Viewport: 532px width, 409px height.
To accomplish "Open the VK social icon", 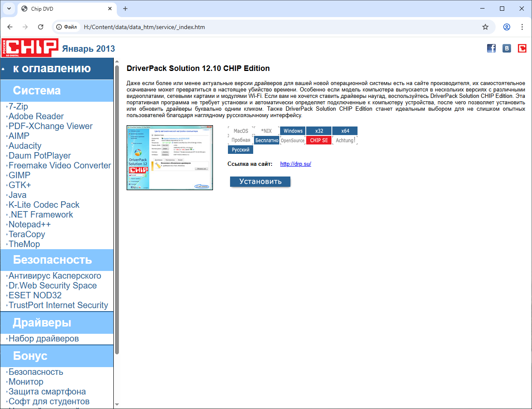I will tap(507, 48).
